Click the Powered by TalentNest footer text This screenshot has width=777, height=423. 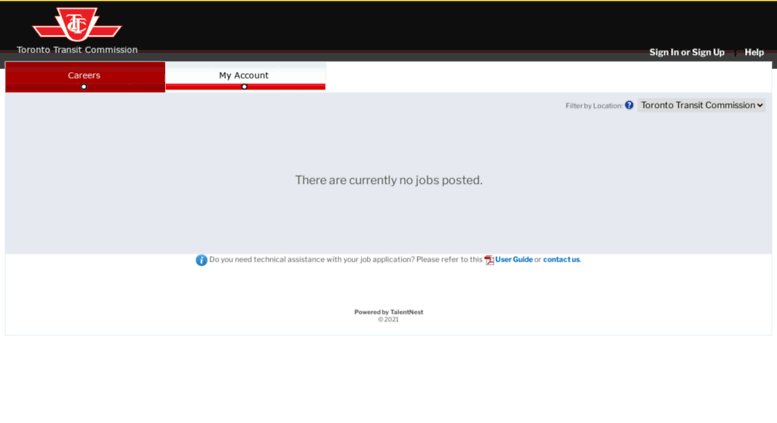pyautogui.click(x=388, y=312)
